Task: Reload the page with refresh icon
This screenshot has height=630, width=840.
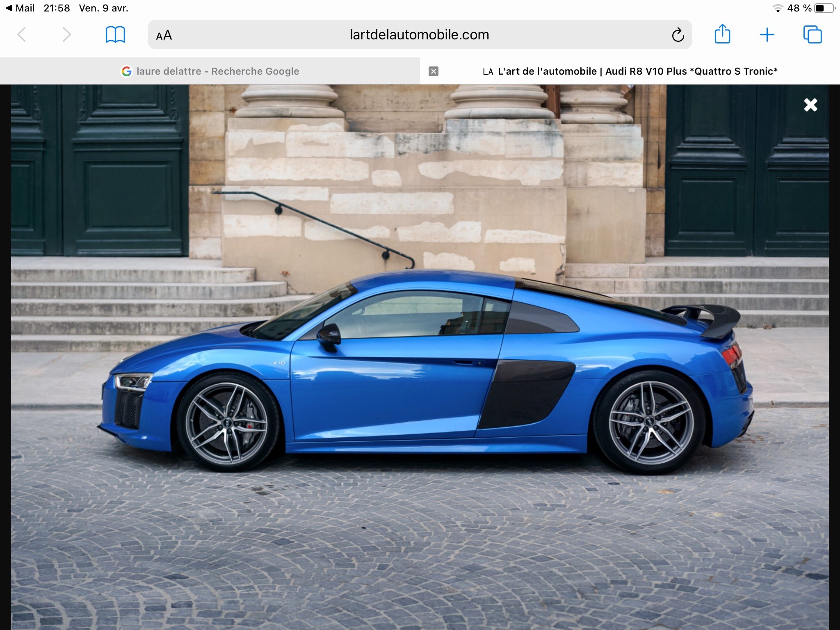Action: tap(678, 35)
